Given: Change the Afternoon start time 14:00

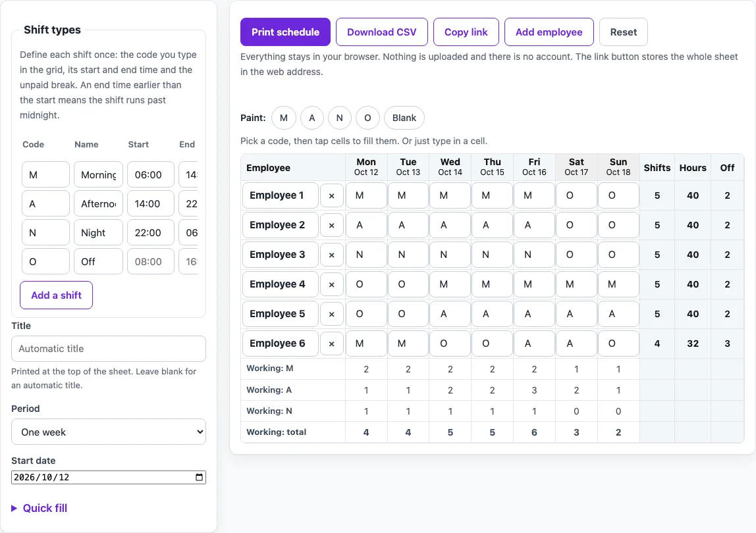Looking at the screenshot, I should click(150, 203).
